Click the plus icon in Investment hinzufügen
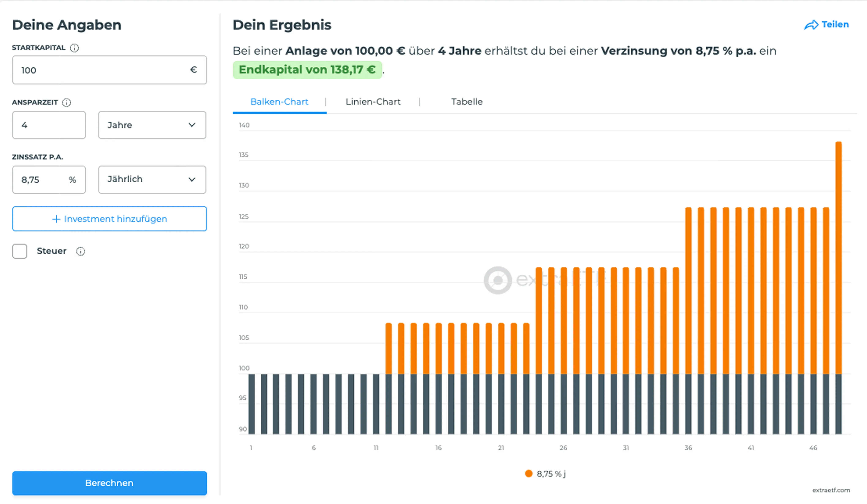The width and height of the screenshot is (867, 504). pyautogui.click(x=56, y=219)
